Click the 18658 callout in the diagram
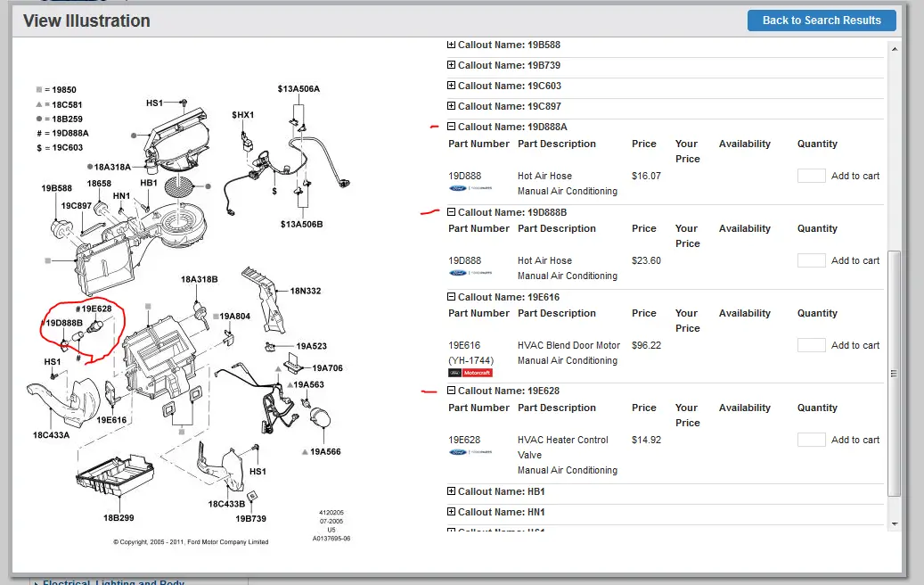Viewport: 924px width, 585px height. 99,184
